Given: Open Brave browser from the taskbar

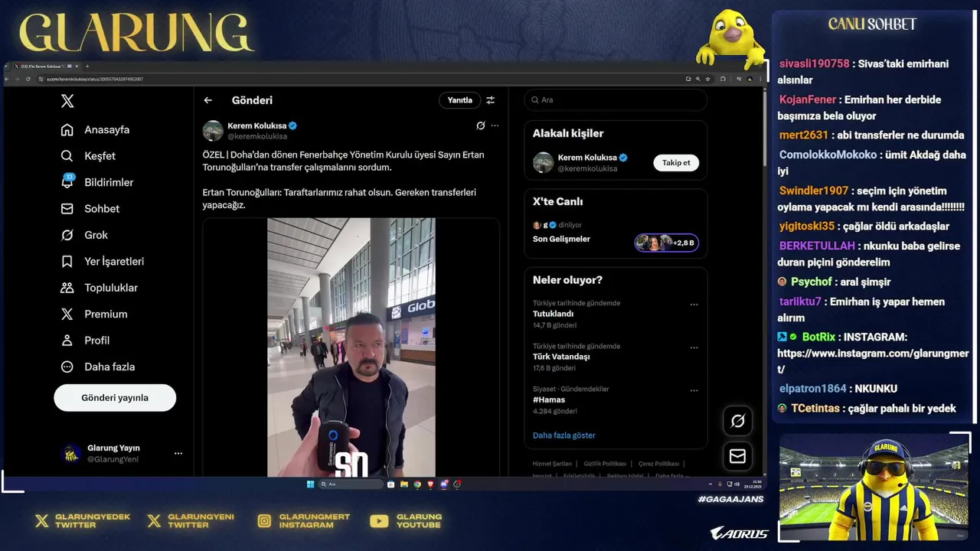Looking at the screenshot, I should pyautogui.click(x=430, y=484).
